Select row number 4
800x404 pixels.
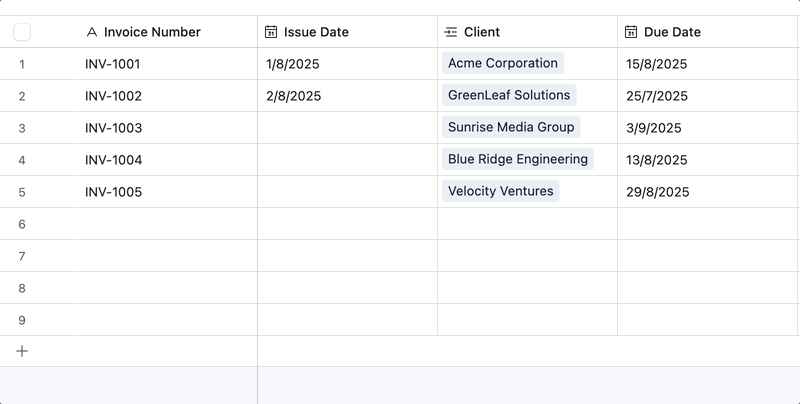point(22,160)
